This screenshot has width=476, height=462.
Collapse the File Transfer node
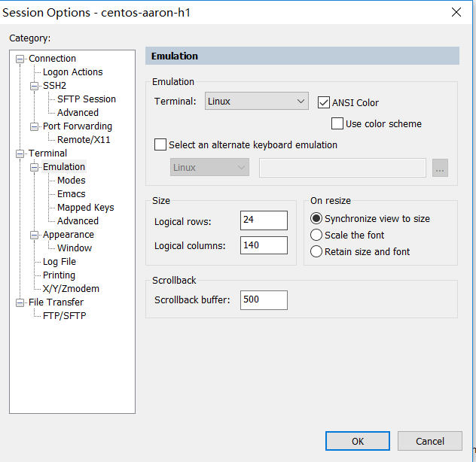(20, 302)
